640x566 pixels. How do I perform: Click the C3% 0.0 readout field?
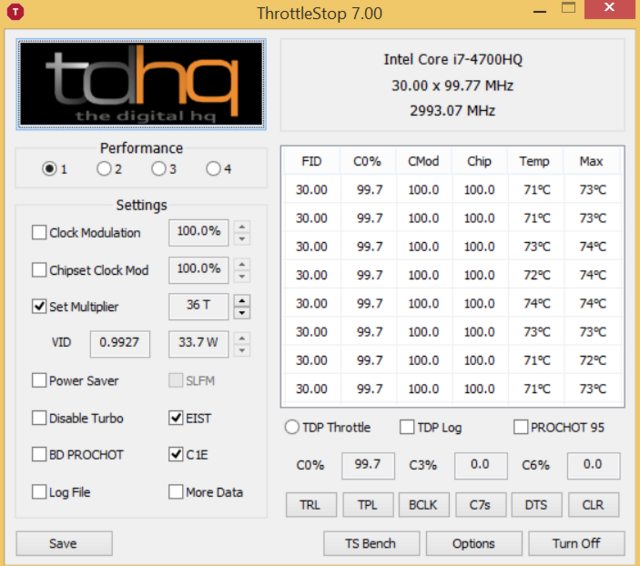pyautogui.click(x=481, y=465)
